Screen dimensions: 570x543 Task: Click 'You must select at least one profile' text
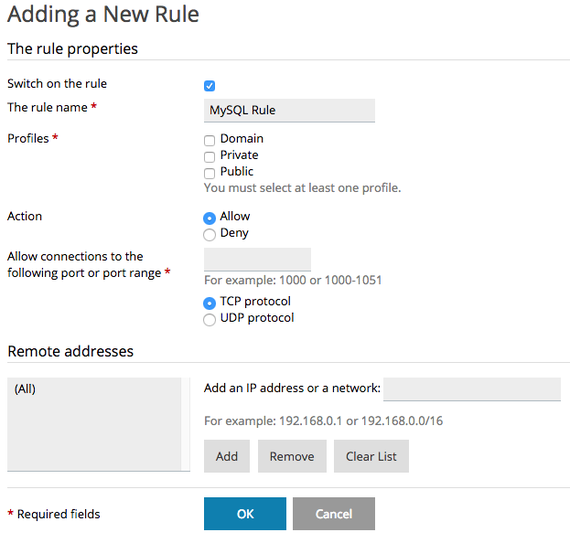click(x=302, y=188)
